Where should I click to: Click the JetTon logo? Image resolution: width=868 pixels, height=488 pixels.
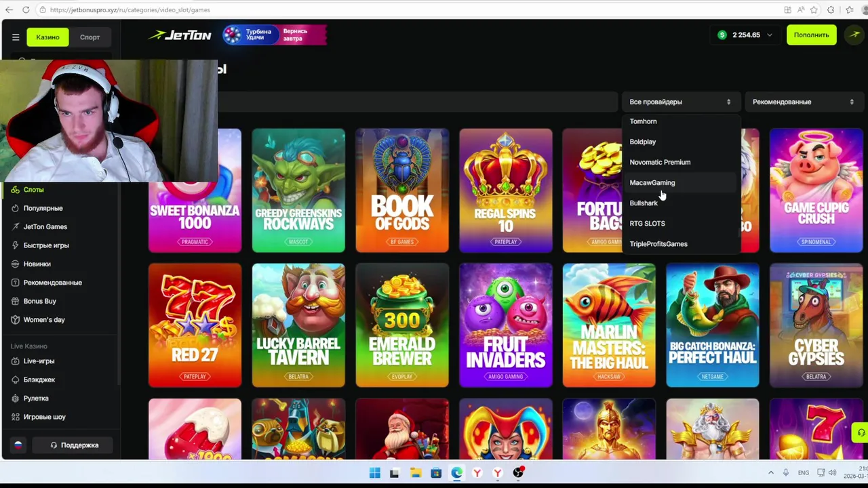pyautogui.click(x=180, y=35)
